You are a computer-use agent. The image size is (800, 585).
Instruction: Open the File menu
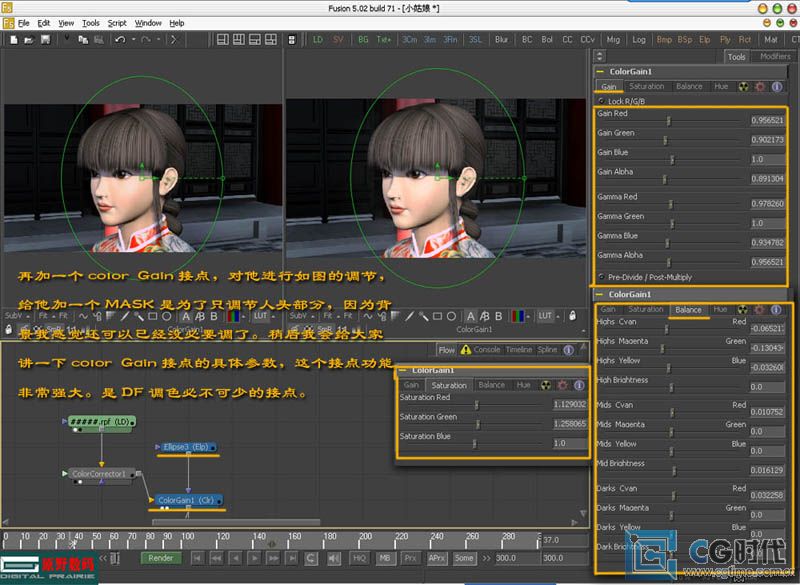click(x=23, y=23)
